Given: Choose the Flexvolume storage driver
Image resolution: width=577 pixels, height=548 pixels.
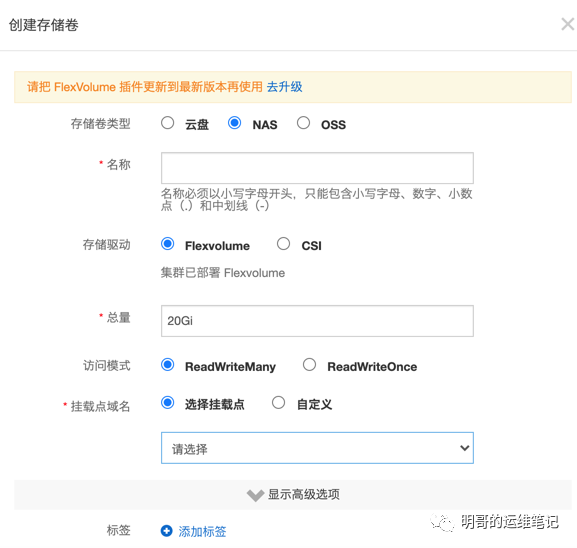Looking at the screenshot, I should pos(167,244).
